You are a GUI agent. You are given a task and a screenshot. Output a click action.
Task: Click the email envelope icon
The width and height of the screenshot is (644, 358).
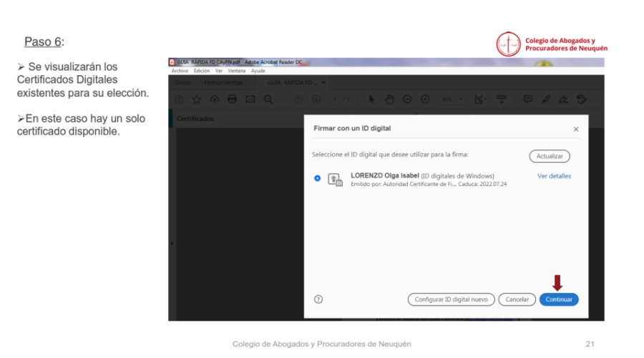point(250,99)
